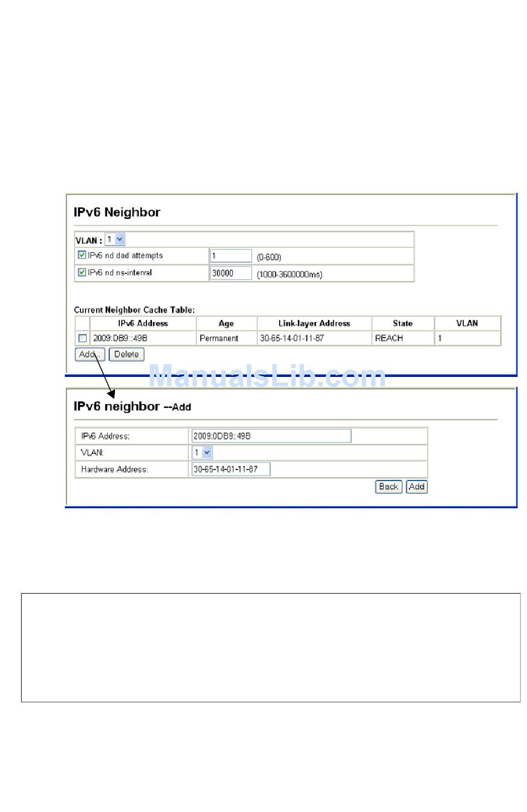527x812 pixels.
Task: Open the VLAN dropdown in Add form
Action: [x=202, y=452]
